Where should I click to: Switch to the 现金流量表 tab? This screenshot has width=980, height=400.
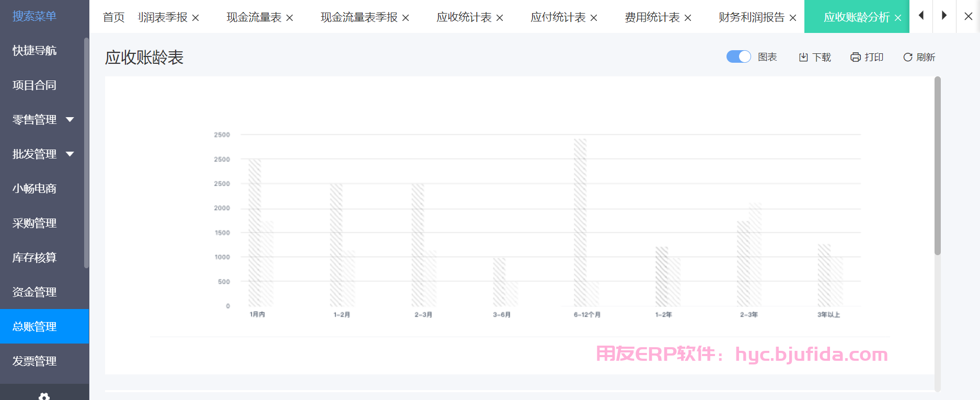(x=254, y=17)
